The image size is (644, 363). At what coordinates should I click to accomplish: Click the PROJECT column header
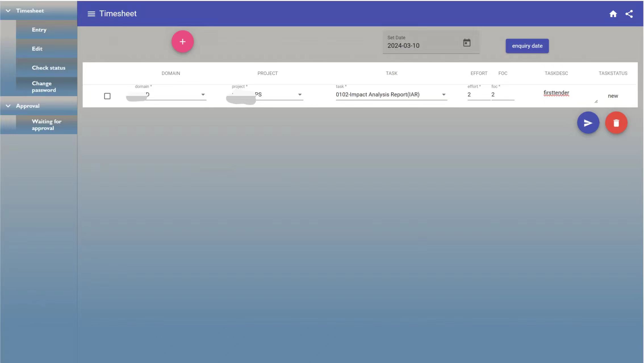coord(267,73)
